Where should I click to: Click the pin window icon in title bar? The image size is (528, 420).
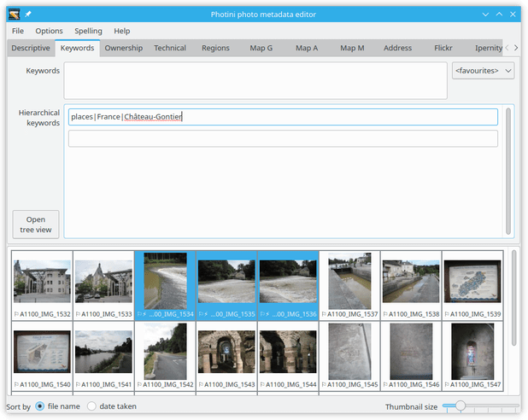28,15
